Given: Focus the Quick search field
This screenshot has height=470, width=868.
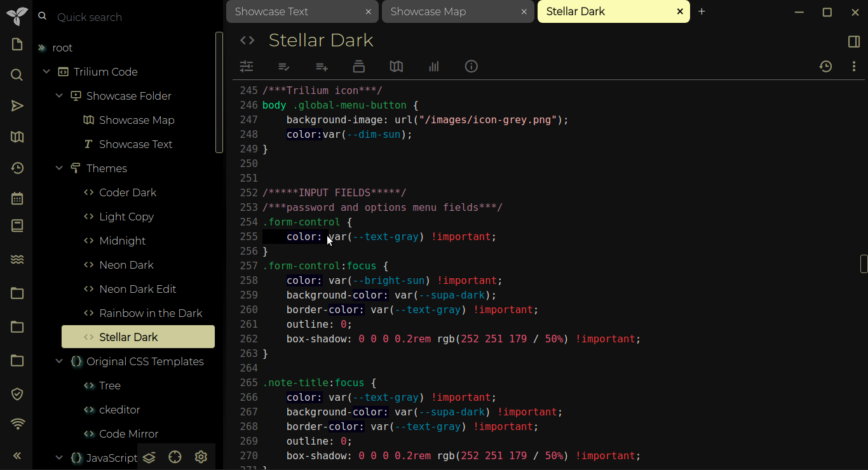Looking at the screenshot, I should pos(135,17).
